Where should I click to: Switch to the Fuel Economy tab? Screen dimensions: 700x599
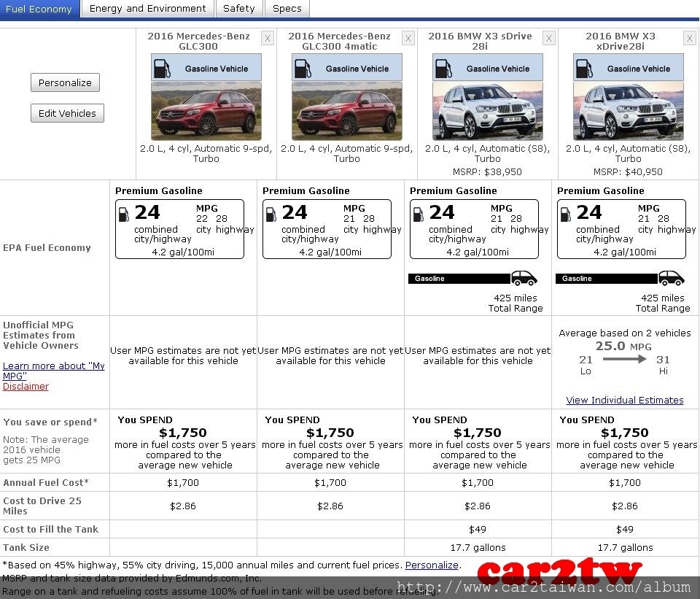click(39, 9)
